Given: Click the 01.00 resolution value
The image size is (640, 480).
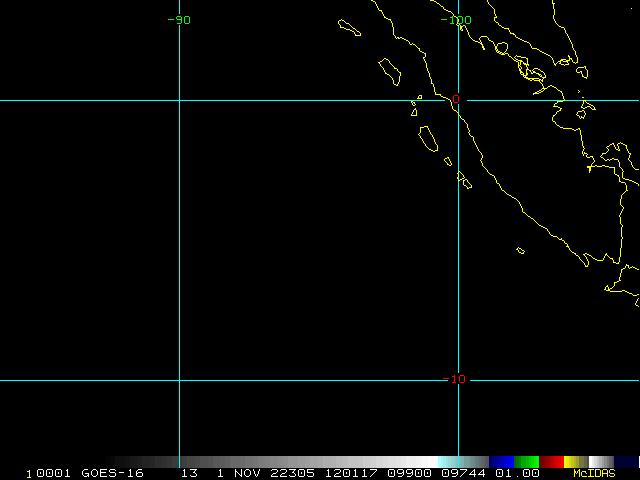Looking at the screenshot, I should [x=518, y=473].
